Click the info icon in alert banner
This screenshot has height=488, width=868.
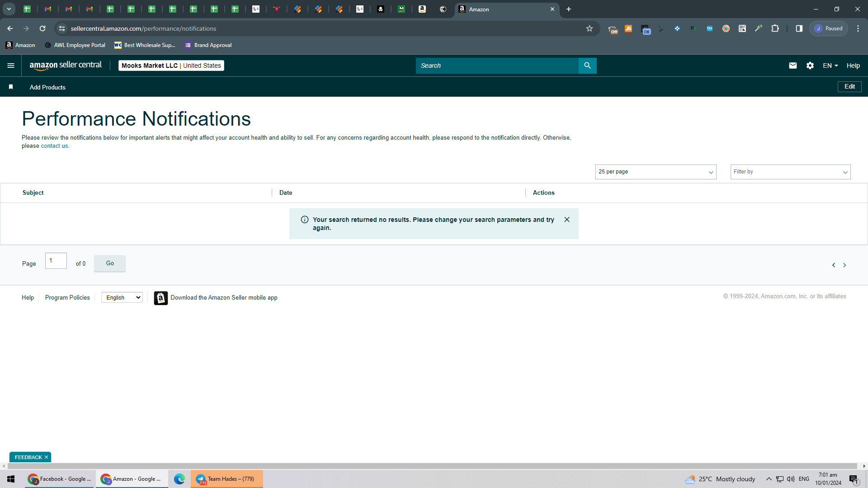(305, 220)
